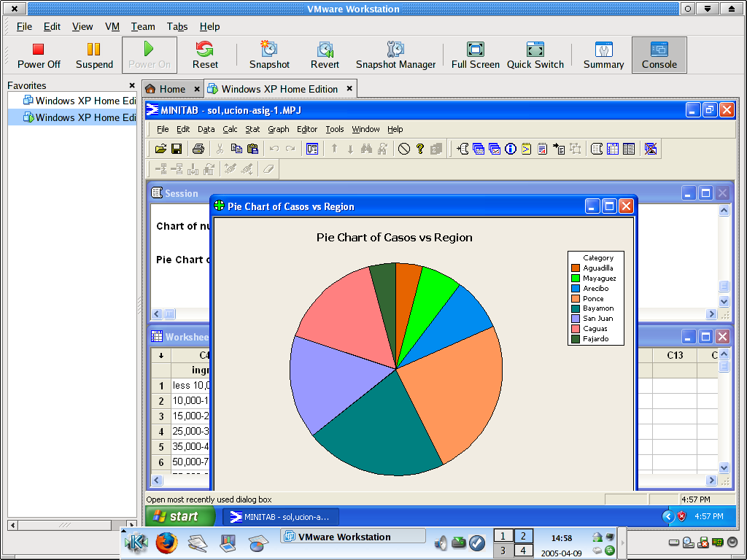Suspend the virtual machine
This screenshot has height=560, width=747.
click(94, 55)
